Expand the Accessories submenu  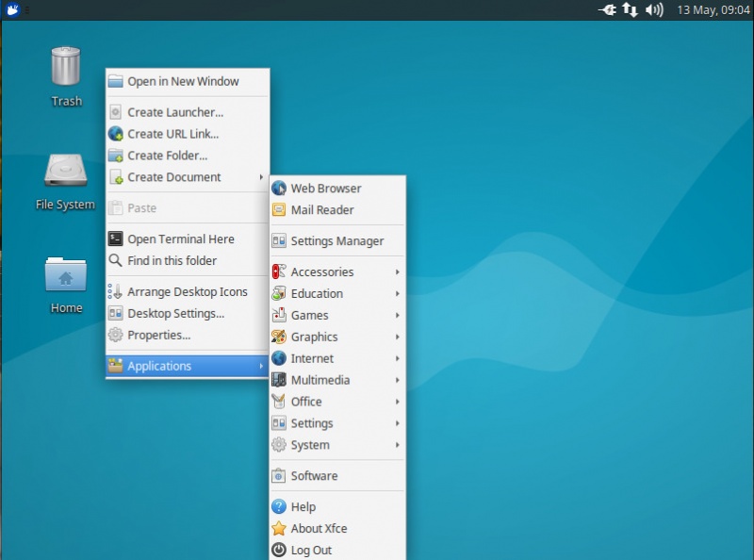tap(320, 272)
